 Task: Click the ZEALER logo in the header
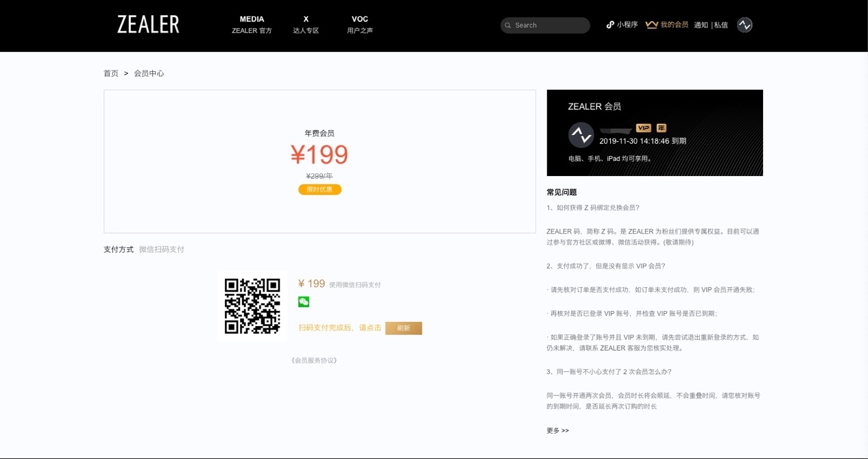click(x=147, y=24)
